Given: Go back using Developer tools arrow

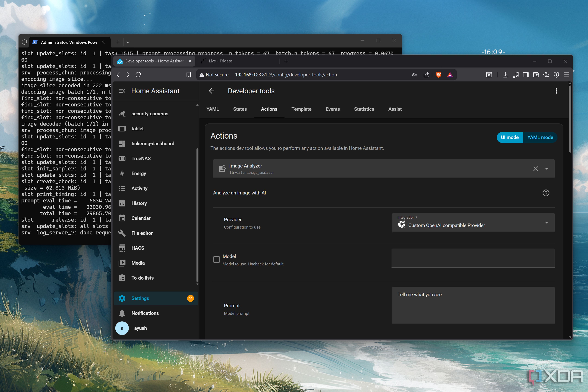Looking at the screenshot, I should (212, 91).
